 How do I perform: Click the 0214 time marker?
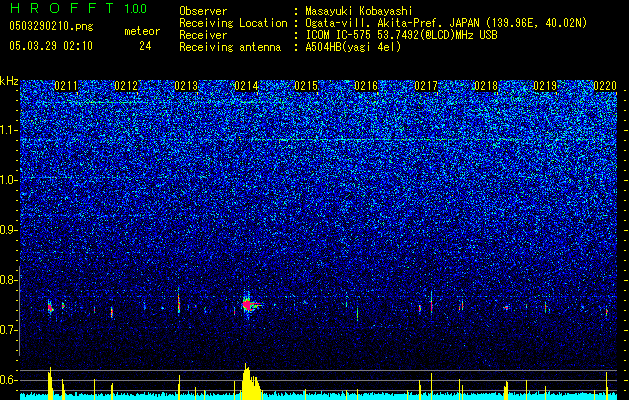tap(246, 86)
